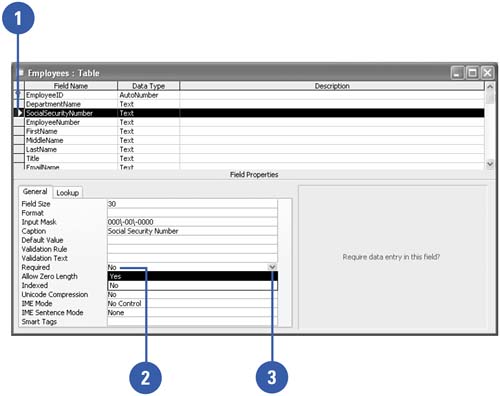Click in the Caption value Social Security Number
The width and height of the screenshot is (500, 396).
pos(192,231)
